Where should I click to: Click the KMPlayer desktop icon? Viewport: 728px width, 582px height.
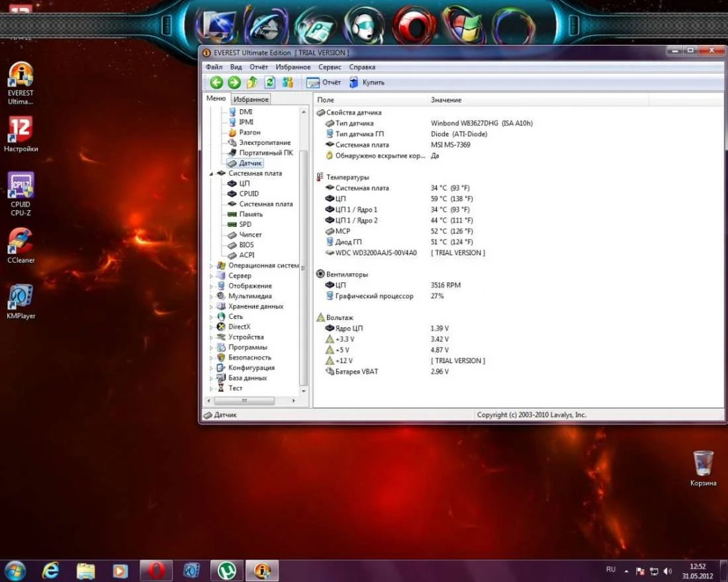coord(21,298)
